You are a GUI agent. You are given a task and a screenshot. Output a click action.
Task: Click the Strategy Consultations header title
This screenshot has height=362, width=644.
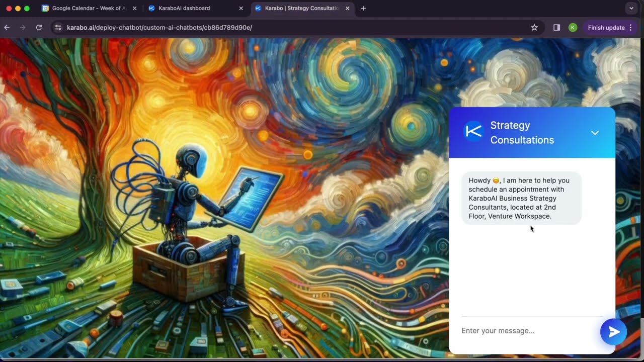522,133
